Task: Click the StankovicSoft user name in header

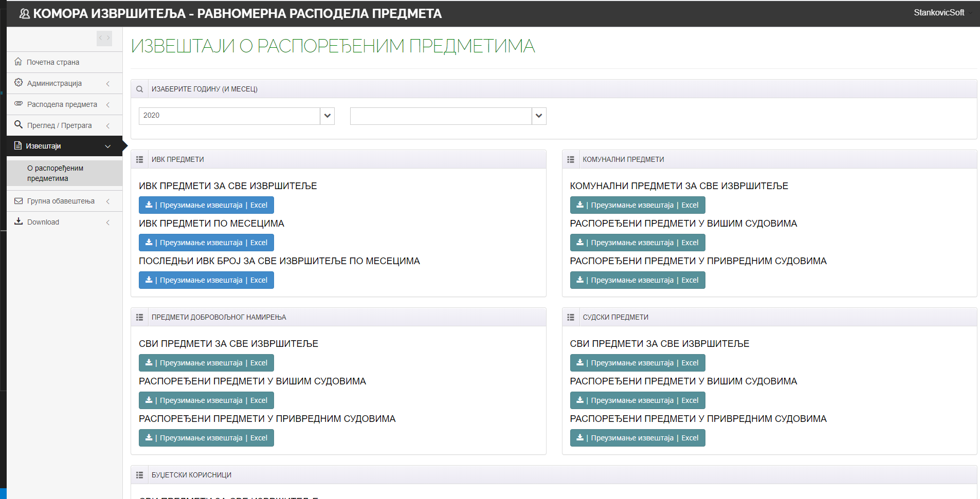Action: coord(938,13)
